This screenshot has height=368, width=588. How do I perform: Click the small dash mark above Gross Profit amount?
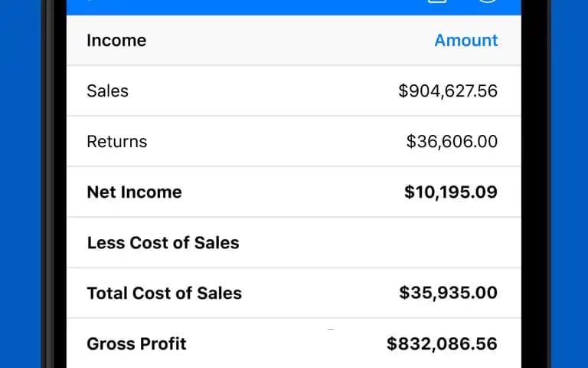tap(331, 329)
